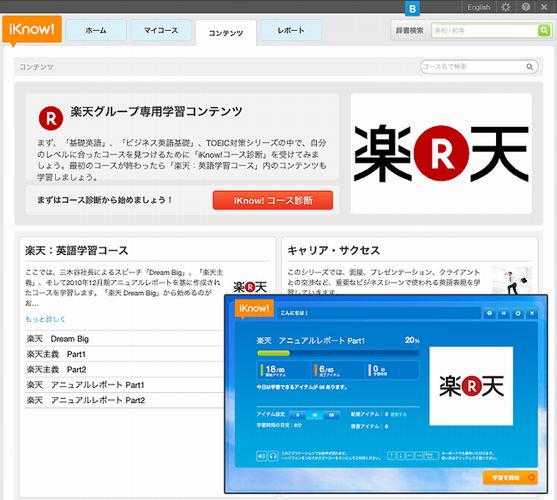Open popup settings gear icon
557x500 pixels.
coord(518,313)
